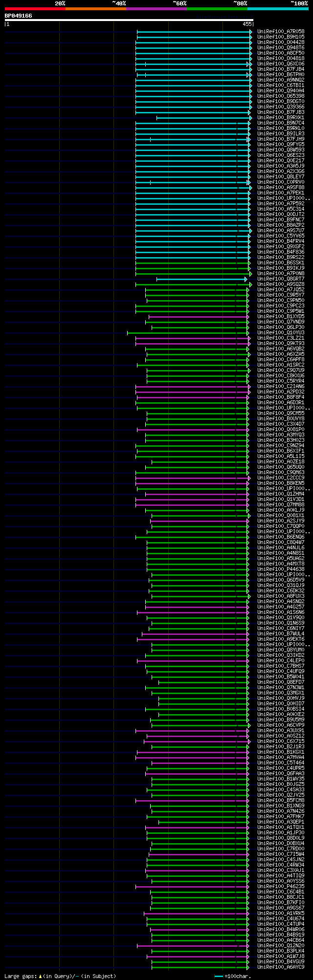The image size is (313, 980).
Task: Select the UniRef100_A2X3G6 label
Action: pyautogui.click(x=281, y=172)
